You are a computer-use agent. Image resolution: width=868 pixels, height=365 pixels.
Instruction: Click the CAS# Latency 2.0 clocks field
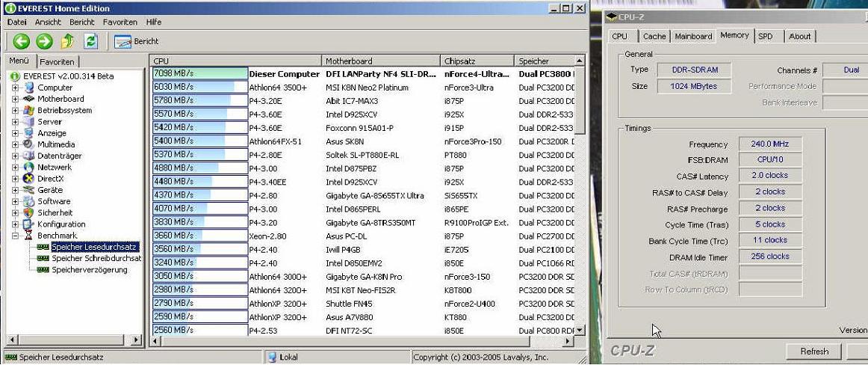(769, 176)
